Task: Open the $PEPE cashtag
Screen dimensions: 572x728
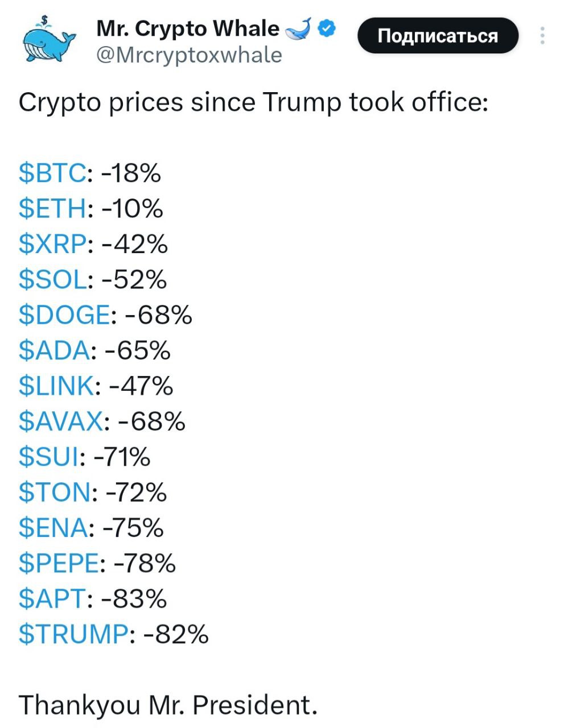Action: click(59, 563)
